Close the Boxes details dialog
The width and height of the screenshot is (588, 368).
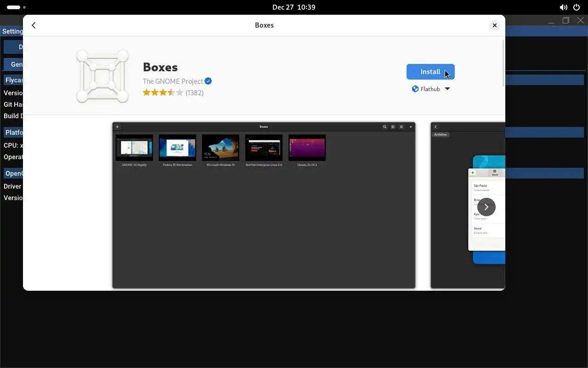point(494,25)
